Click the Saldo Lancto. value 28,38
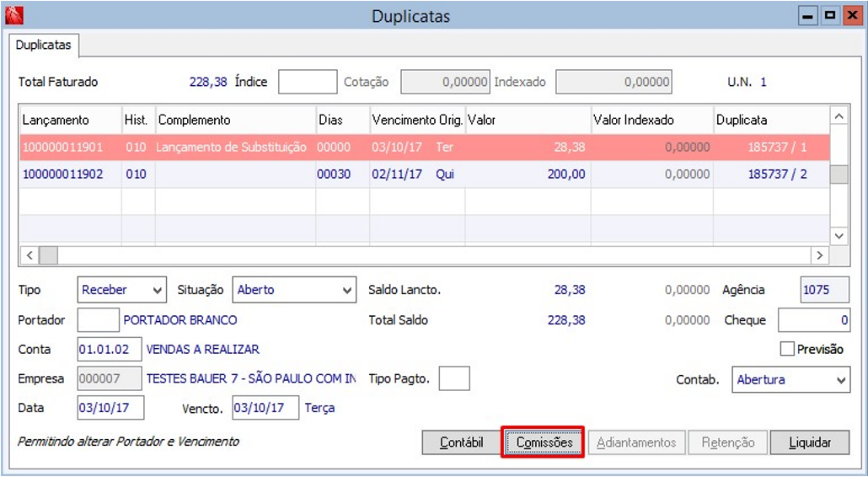This screenshot has width=868, height=477. (570, 290)
